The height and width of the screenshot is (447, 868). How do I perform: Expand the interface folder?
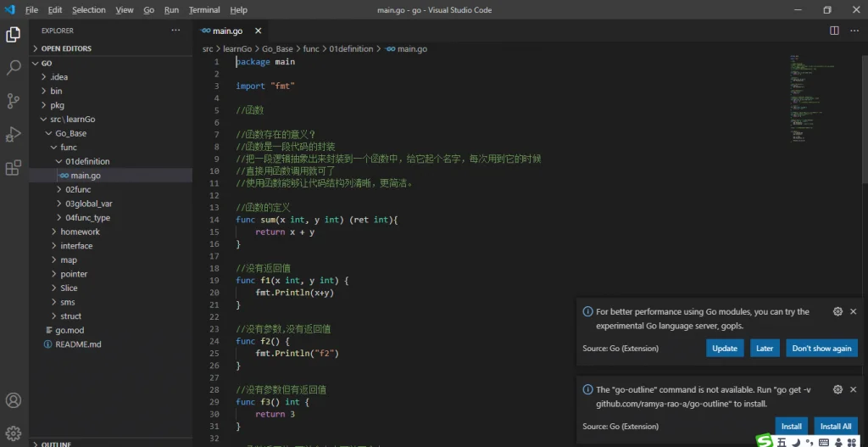coord(111,245)
